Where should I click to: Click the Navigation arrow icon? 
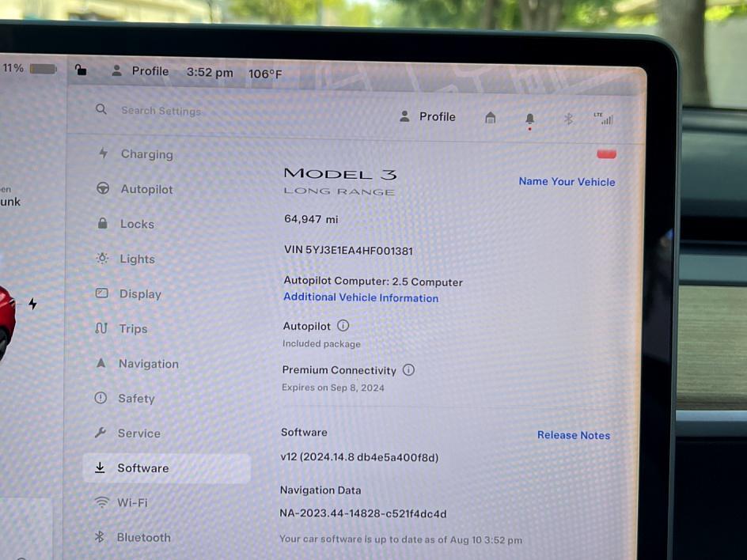pyautogui.click(x=100, y=363)
